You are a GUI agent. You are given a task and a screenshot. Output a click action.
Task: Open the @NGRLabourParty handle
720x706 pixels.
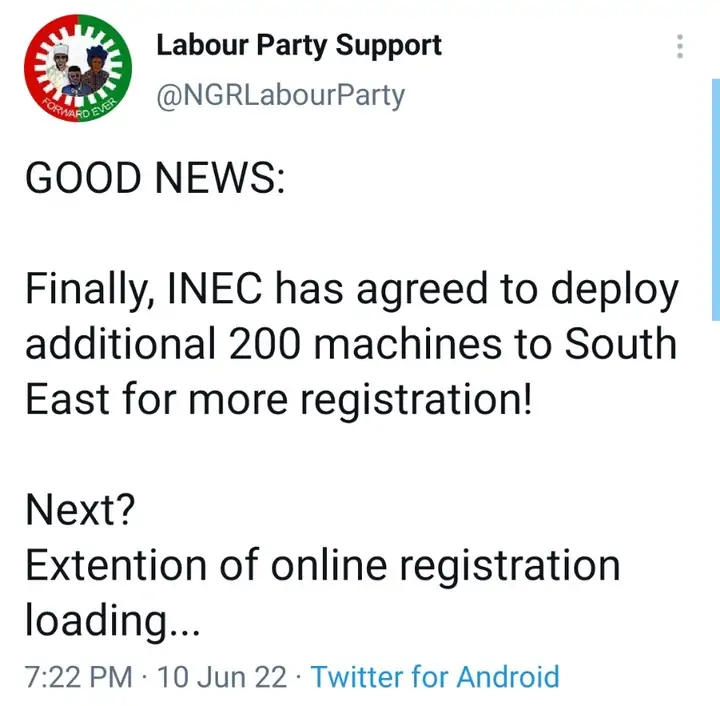tap(280, 95)
